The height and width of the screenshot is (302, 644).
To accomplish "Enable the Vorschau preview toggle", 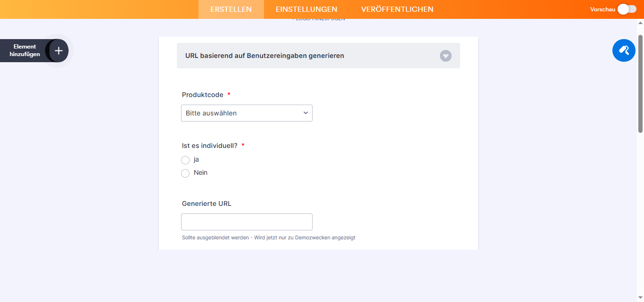I will pos(627,8).
